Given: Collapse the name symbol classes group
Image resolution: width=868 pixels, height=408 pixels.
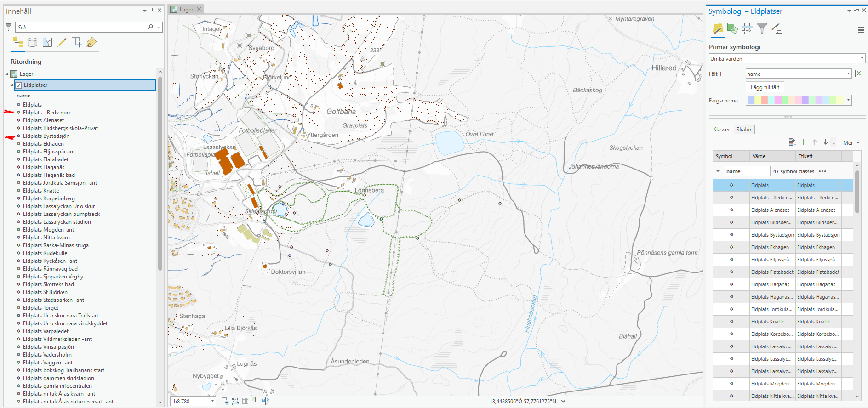Looking at the screenshot, I should [718, 171].
